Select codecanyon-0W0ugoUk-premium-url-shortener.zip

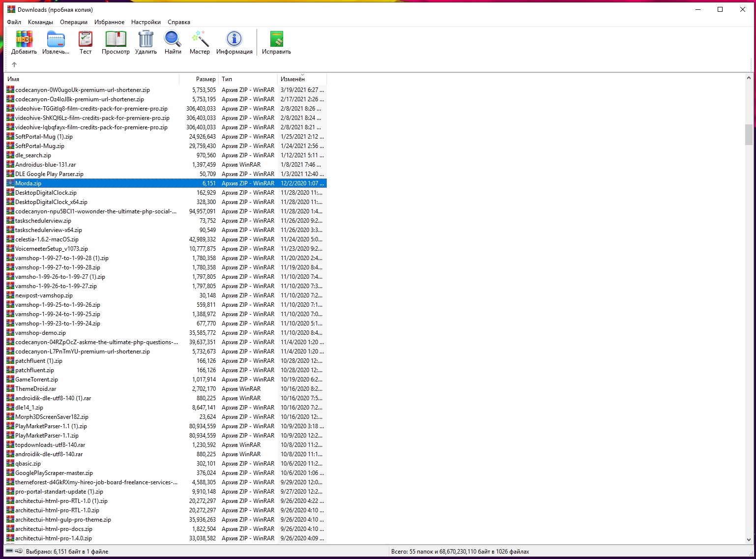pos(166,90)
